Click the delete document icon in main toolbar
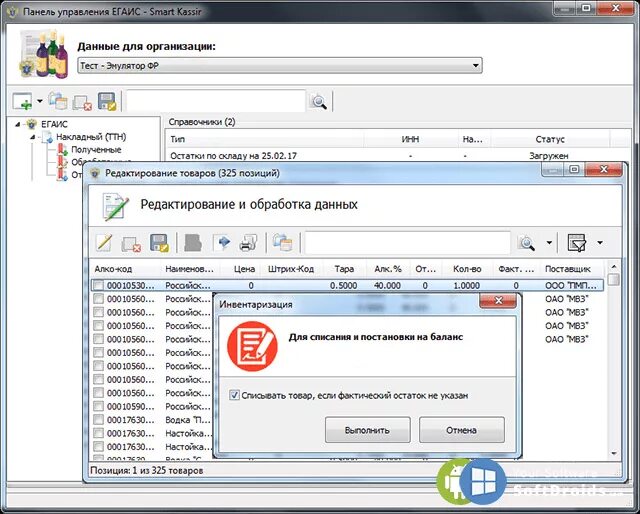This screenshot has width=640, height=514. (x=82, y=102)
